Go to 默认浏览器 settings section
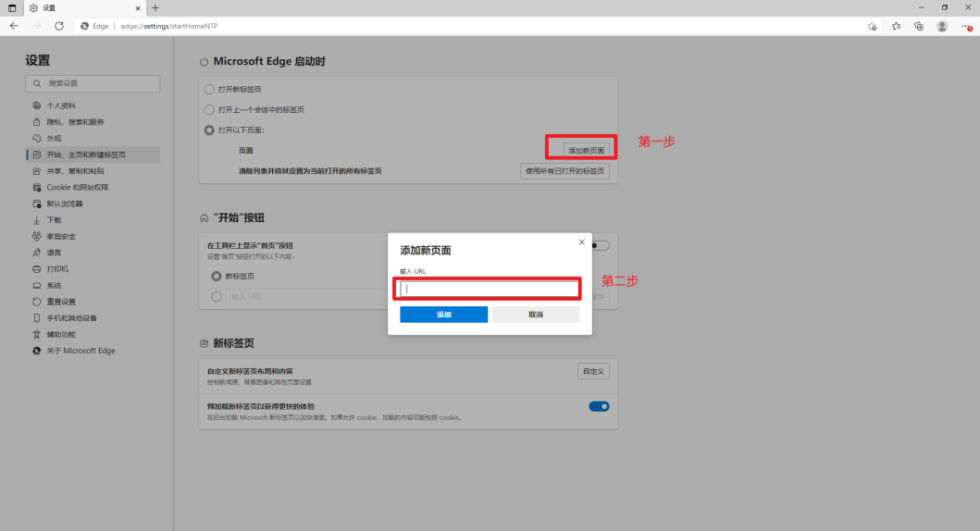 (65, 204)
